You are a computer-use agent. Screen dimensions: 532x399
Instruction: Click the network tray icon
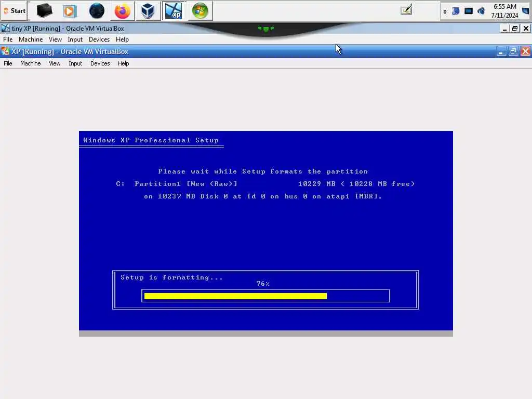click(456, 11)
